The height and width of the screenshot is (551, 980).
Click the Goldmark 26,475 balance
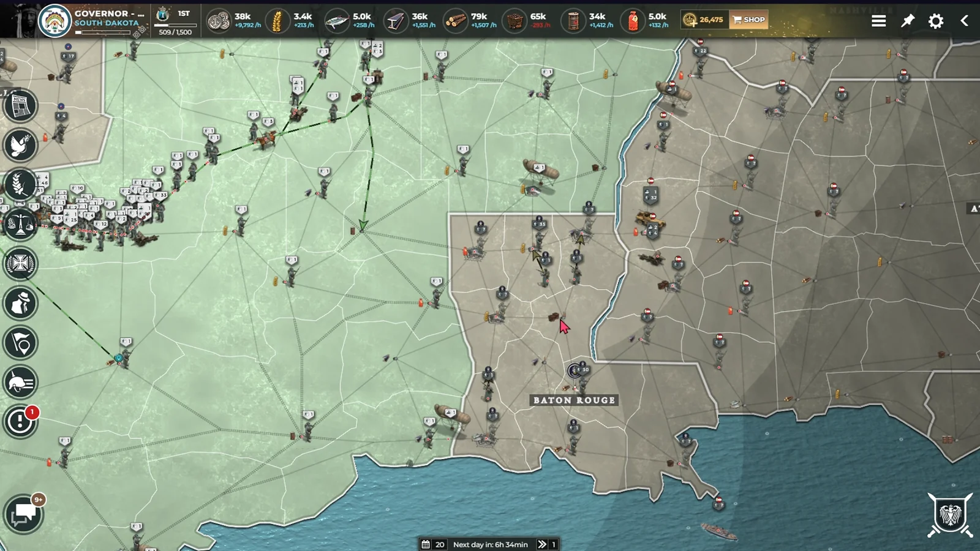[704, 20]
